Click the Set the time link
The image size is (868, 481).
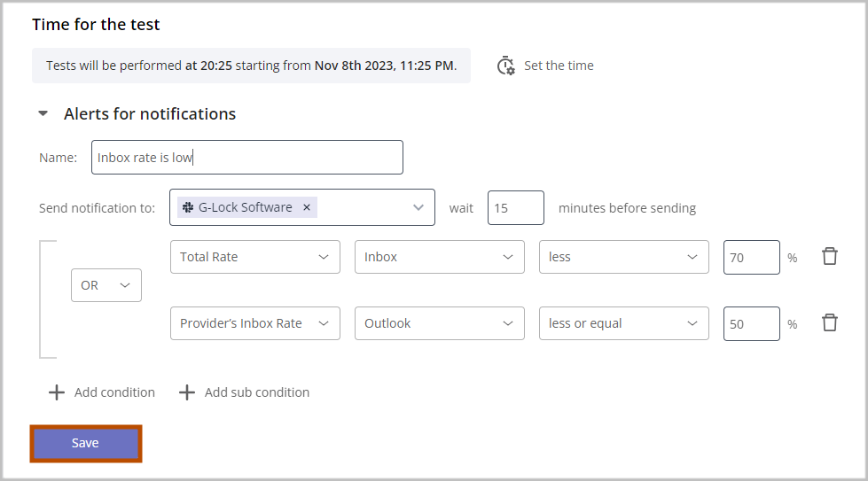[x=559, y=66]
